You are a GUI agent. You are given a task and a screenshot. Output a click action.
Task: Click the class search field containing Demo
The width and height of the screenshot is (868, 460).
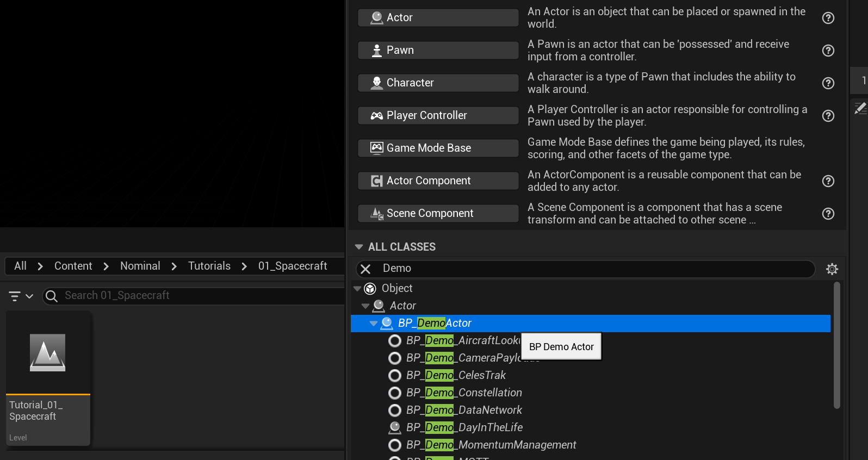coord(586,269)
